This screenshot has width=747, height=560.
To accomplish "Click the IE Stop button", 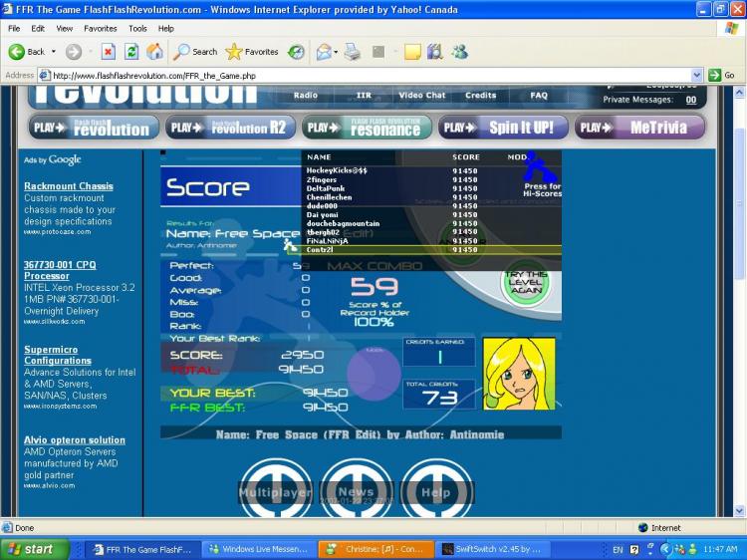I will coord(109,52).
